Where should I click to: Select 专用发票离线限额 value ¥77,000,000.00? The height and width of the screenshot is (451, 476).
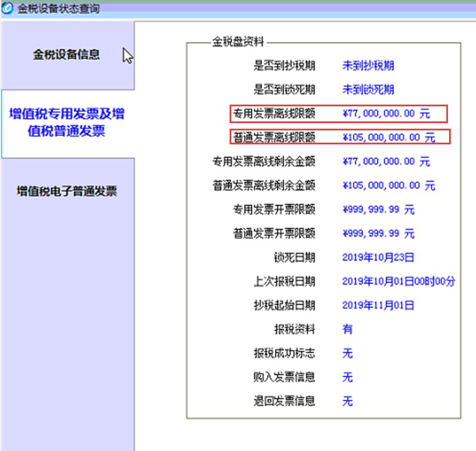click(386, 114)
